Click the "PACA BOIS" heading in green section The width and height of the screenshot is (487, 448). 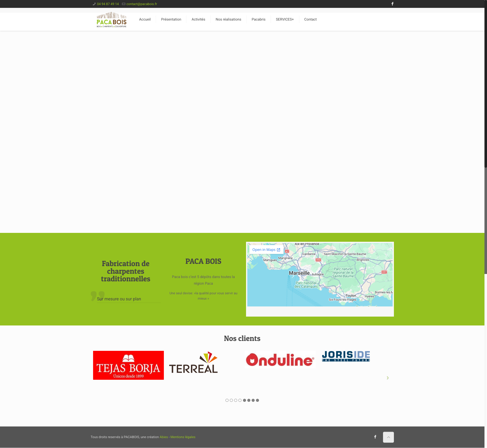point(203,261)
